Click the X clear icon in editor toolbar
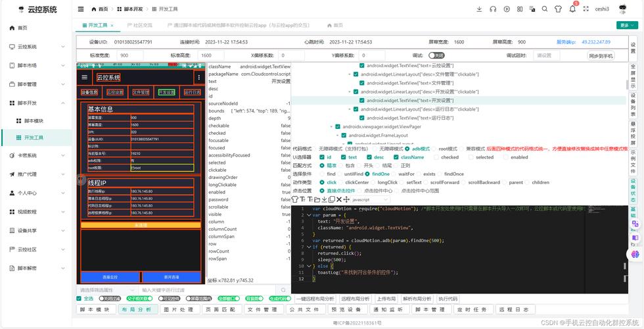This screenshot has height=329, width=644. point(339,199)
